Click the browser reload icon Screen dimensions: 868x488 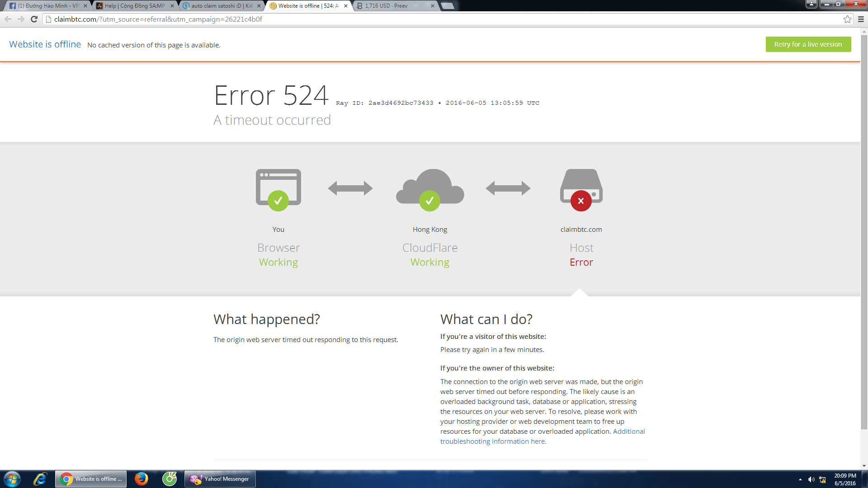(x=34, y=19)
